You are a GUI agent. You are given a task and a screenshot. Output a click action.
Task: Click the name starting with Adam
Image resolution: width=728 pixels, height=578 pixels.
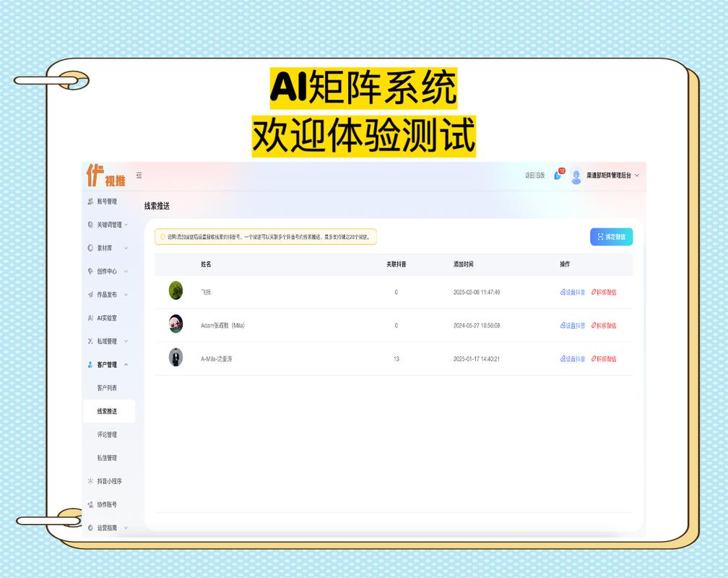(x=222, y=326)
